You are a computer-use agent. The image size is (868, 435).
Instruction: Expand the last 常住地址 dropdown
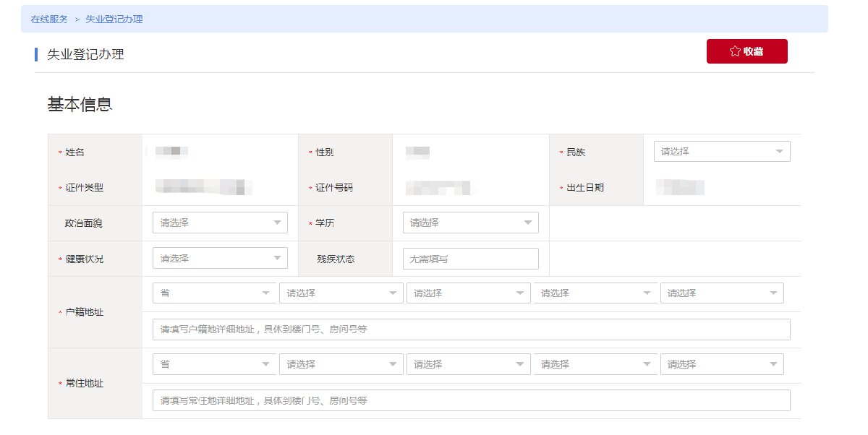[x=722, y=364]
